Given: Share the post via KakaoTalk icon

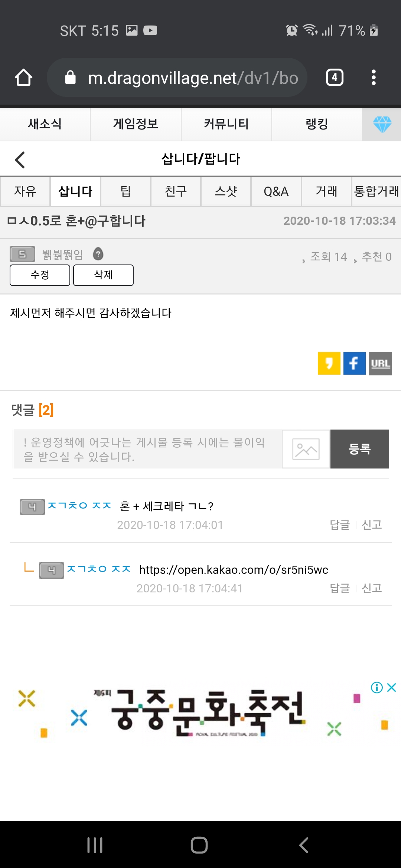Looking at the screenshot, I should click(329, 363).
